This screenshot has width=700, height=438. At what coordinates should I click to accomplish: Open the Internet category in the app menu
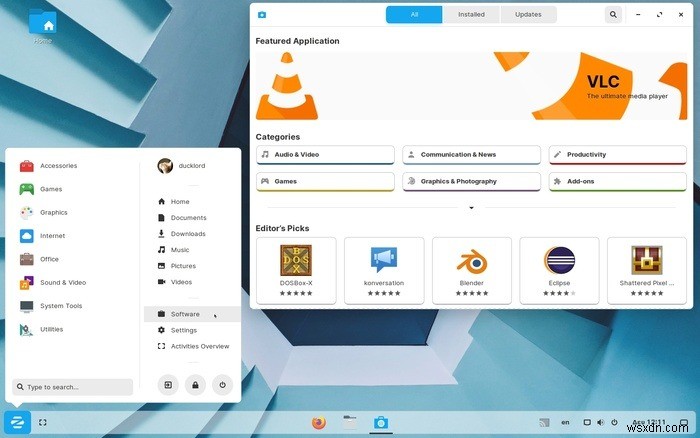[x=42, y=236]
